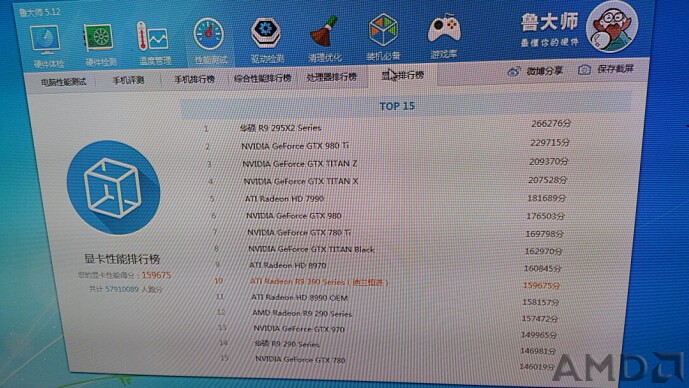Click the score 181689分
The height and width of the screenshot is (388, 689).
pyautogui.click(x=547, y=199)
